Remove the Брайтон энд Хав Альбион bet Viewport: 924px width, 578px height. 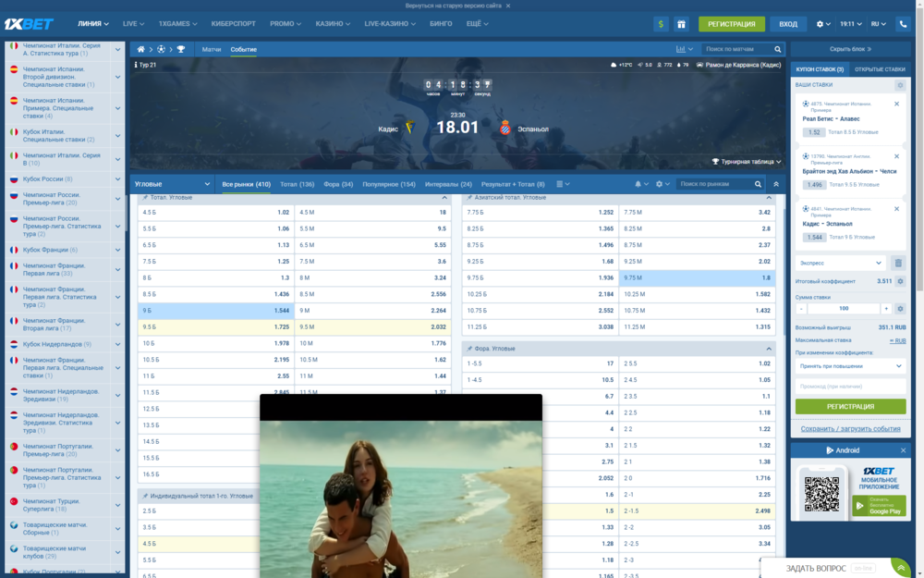click(897, 156)
